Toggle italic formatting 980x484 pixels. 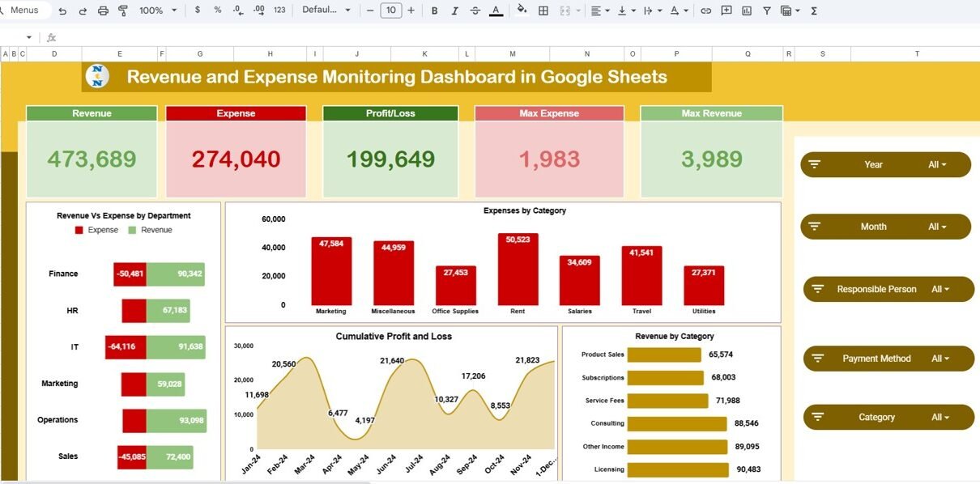click(454, 11)
